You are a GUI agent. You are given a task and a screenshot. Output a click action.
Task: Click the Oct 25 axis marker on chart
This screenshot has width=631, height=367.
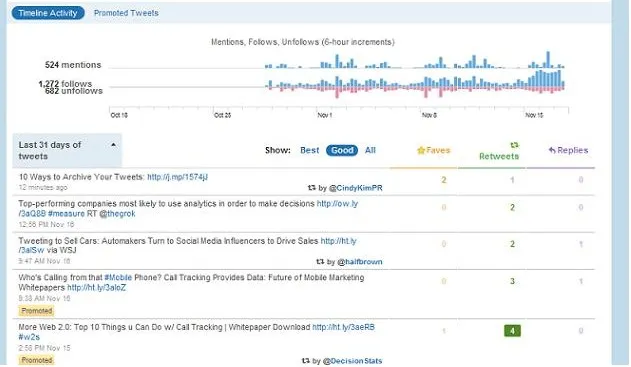223,115
